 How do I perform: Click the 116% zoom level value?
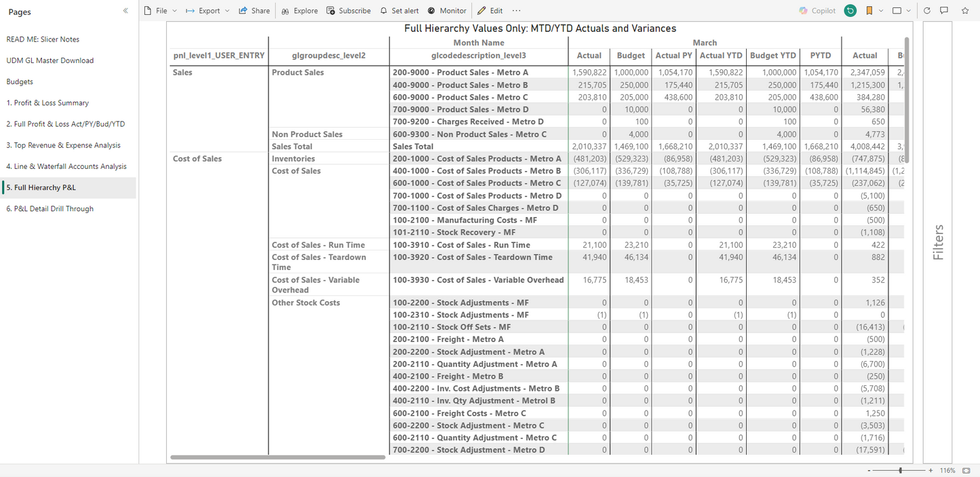pos(947,470)
